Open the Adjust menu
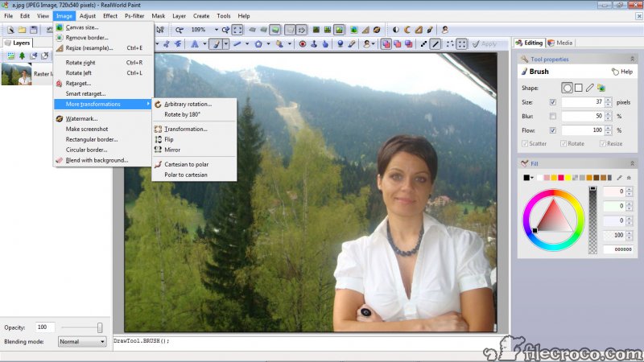This screenshot has width=644, height=362. 88,16
